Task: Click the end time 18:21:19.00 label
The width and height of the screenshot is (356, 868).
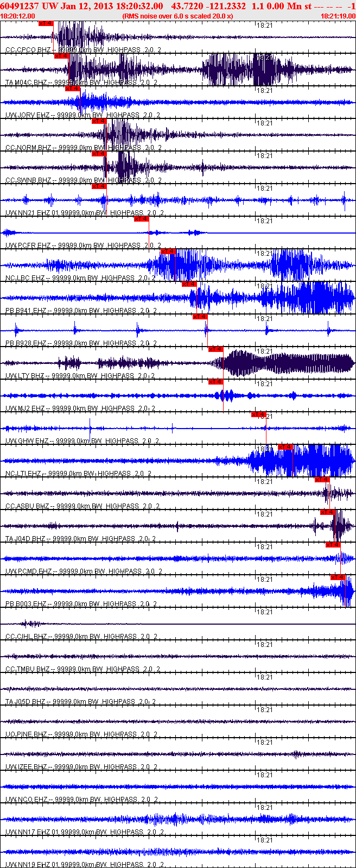Action: [338, 16]
